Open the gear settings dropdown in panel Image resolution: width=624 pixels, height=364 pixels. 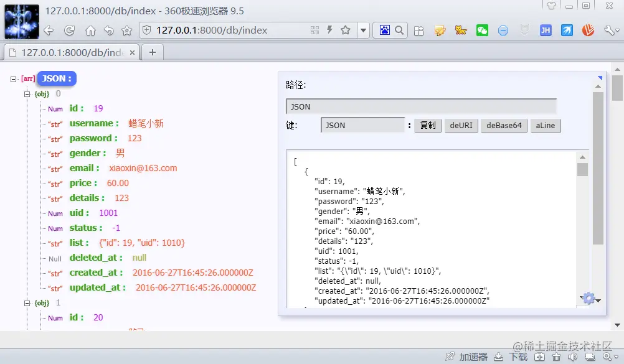click(x=590, y=299)
